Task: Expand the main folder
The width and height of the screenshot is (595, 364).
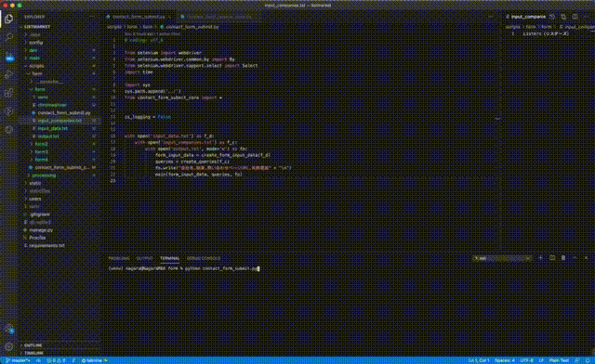Action: coord(34,58)
